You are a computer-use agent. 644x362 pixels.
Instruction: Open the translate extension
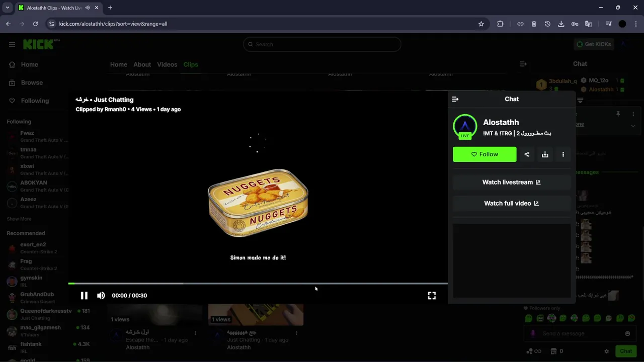[588, 24]
